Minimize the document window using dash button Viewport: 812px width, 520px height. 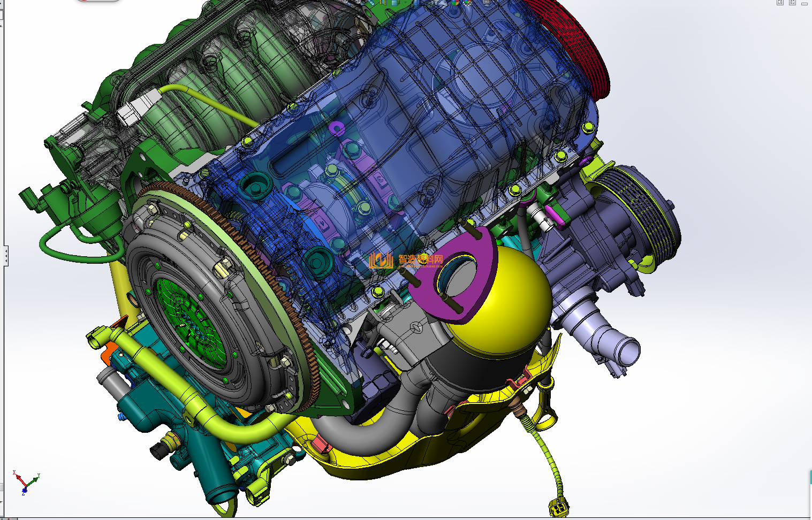(805, 3)
